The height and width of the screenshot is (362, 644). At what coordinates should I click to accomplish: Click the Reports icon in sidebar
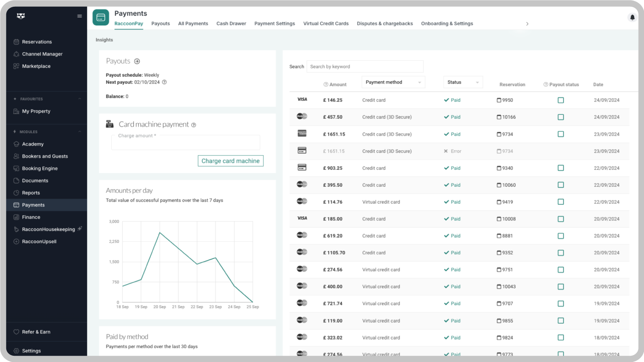point(17,193)
